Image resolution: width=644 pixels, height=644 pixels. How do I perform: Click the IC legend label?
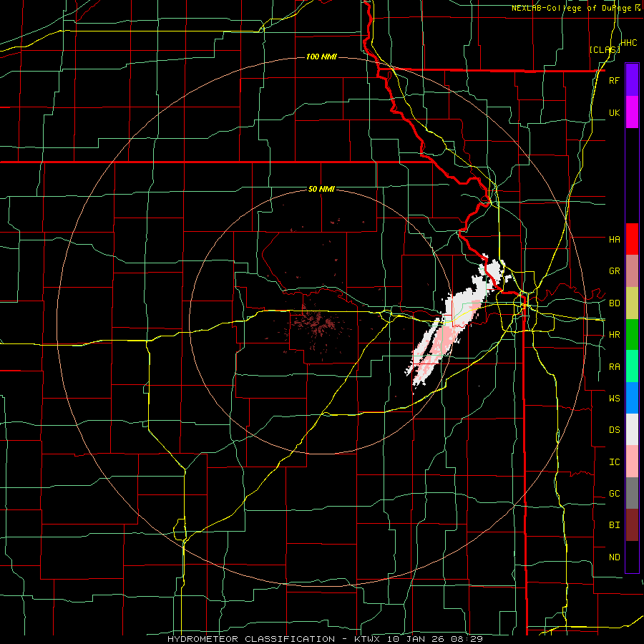[x=614, y=462]
